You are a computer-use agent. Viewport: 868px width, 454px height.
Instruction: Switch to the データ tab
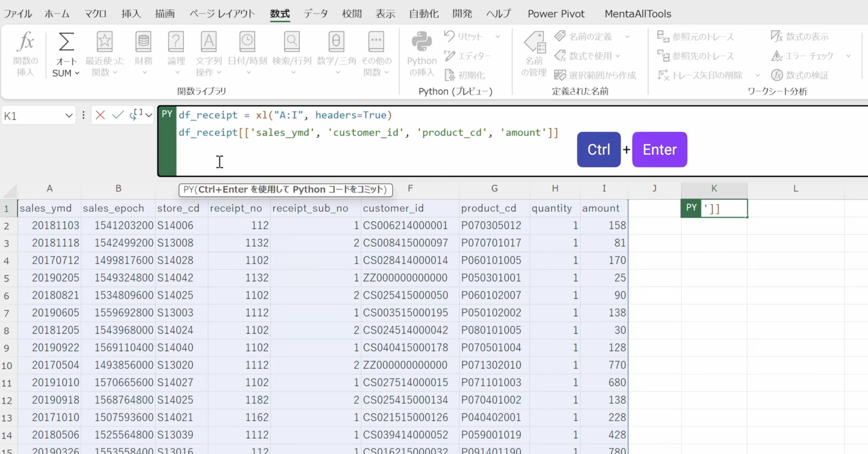click(x=316, y=14)
